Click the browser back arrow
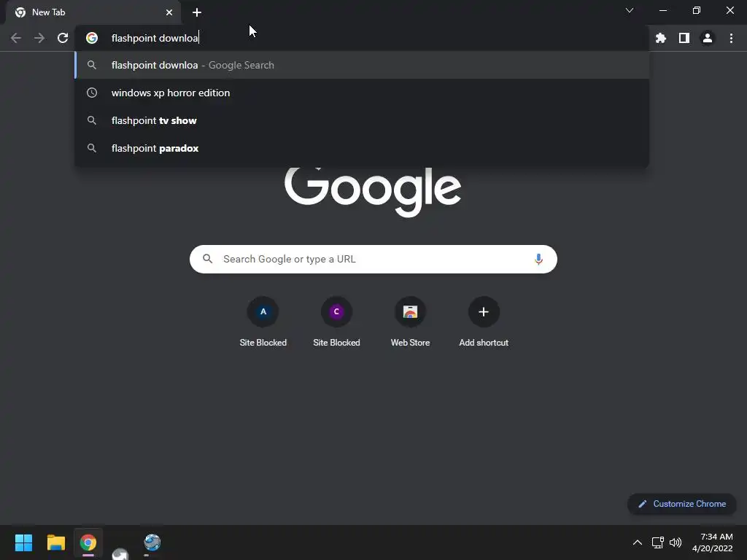The image size is (747, 560). pyautogui.click(x=16, y=38)
